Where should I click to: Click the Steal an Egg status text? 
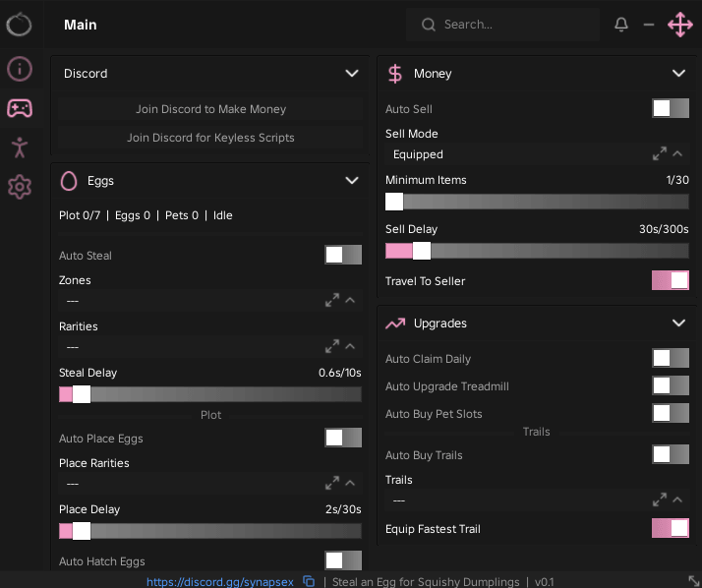[426, 582]
